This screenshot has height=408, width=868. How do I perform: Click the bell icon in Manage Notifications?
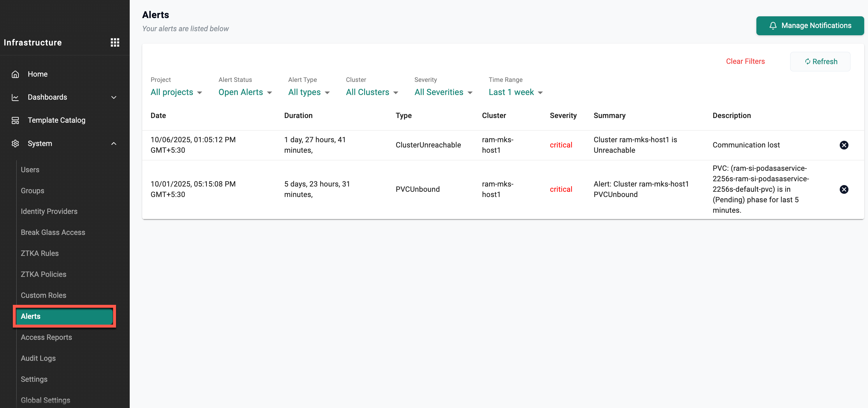(x=773, y=26)
